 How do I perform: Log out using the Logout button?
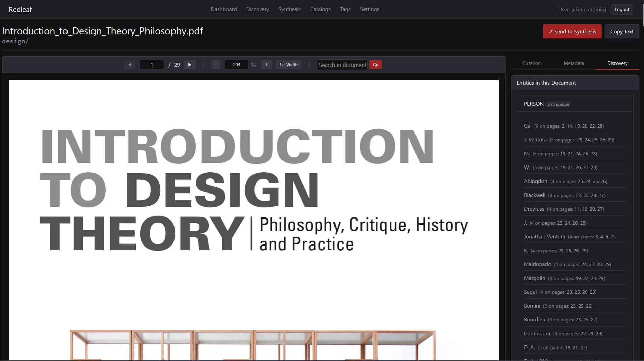[622, 9]
